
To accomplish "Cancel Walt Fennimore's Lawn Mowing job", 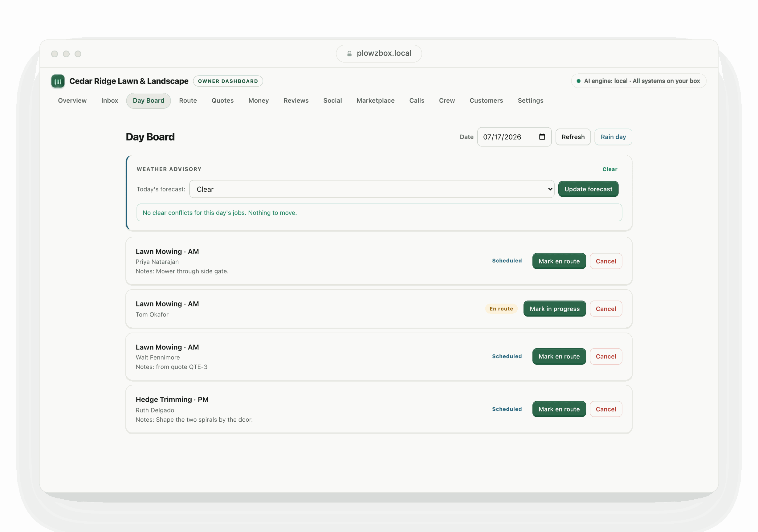I will pyautogui.click(x=606, y=356).
